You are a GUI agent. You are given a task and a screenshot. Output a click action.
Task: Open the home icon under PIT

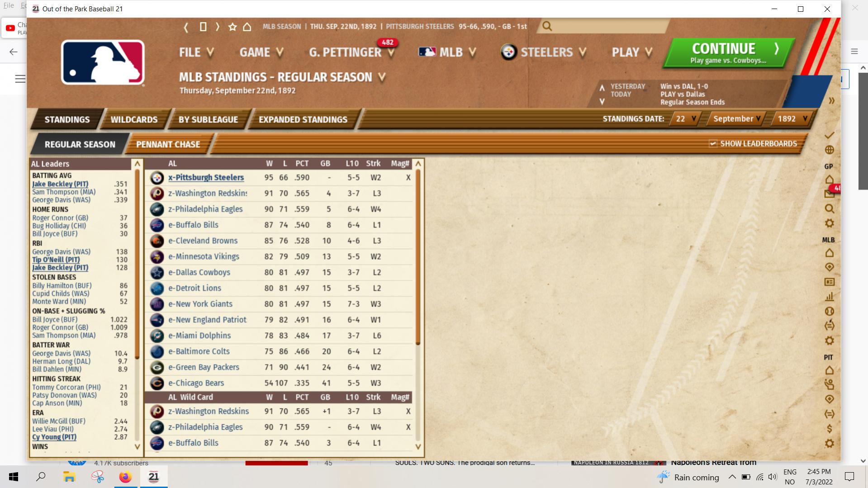[x=829, y=370]
